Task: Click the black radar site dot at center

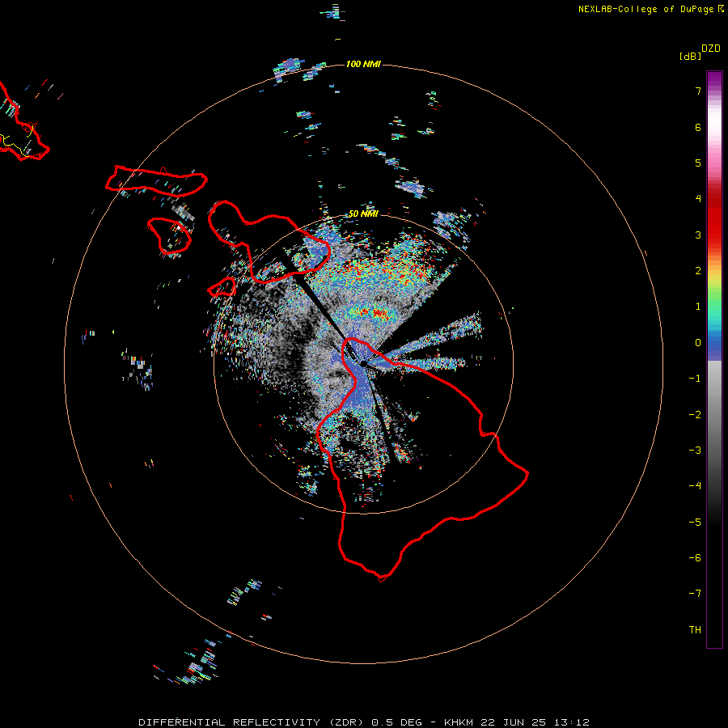Action: [x=363, y=363]
